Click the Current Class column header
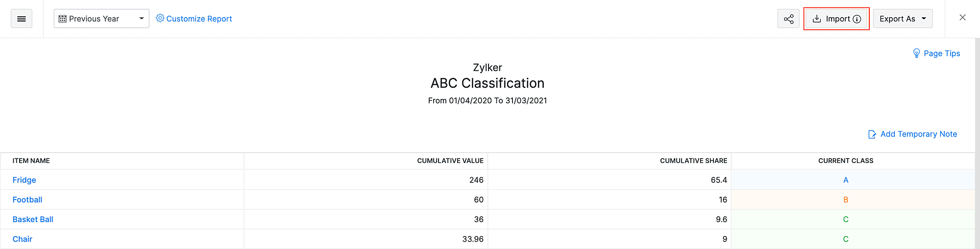980x249 pixels. pos(846,160)
